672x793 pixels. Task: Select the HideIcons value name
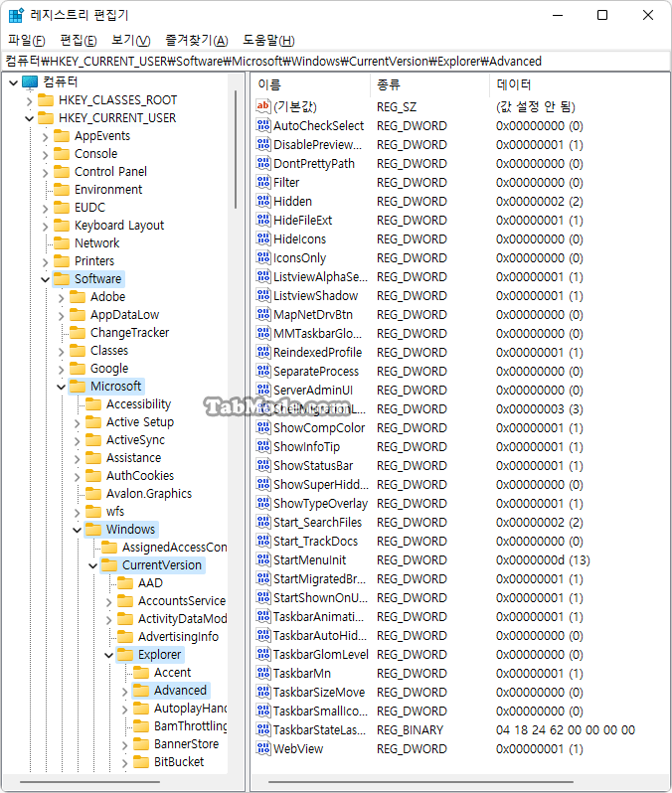(x=299, y=238)
